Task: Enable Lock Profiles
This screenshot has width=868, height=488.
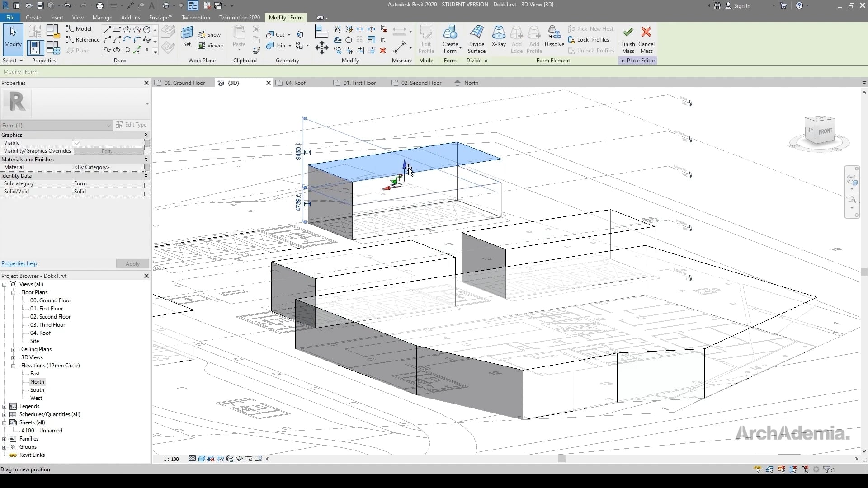Action: tap(589, 39)
